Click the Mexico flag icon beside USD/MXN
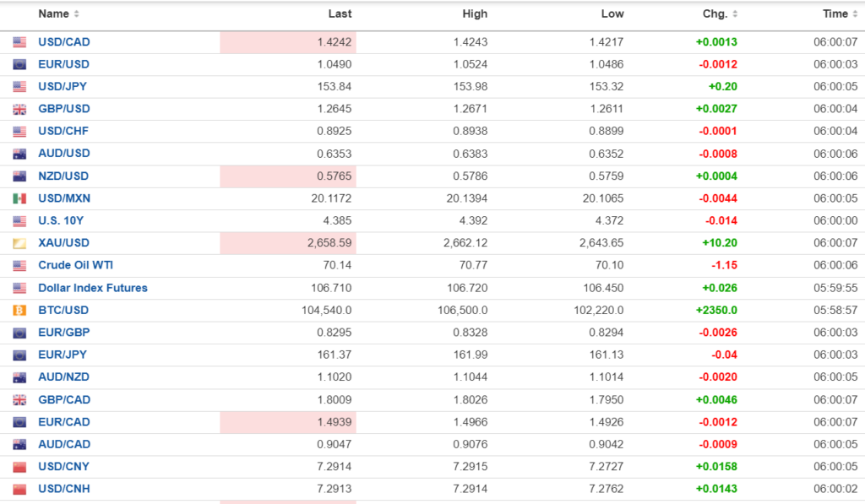This screenshot has width=865, height=504. [19, 198]
